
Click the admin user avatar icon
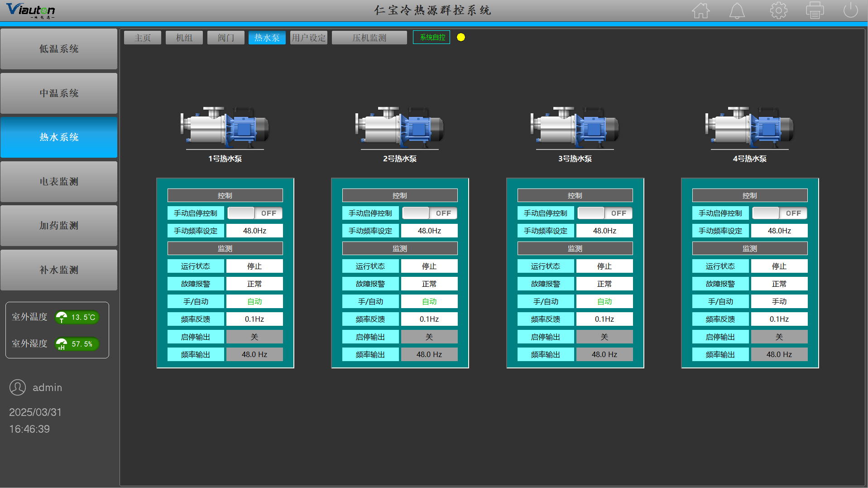coord(18,387)
